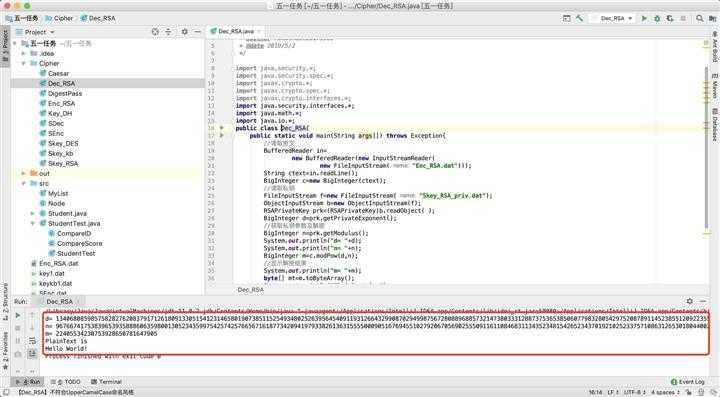The height and width of the screenshot is (397, 720).
Task: Click the editor vertical scrollbar
Action: (706, 147)
